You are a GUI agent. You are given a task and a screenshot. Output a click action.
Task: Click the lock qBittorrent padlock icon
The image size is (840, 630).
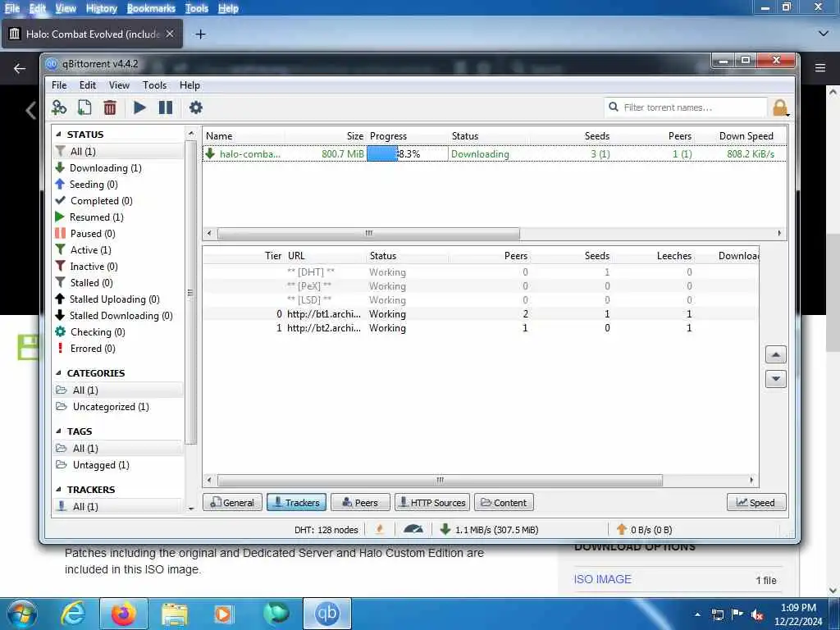pyautogui.click(x=780, y=107)
